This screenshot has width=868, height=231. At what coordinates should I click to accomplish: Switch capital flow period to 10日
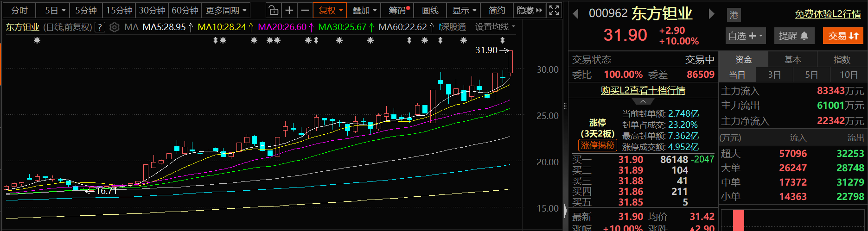(849, 75)
